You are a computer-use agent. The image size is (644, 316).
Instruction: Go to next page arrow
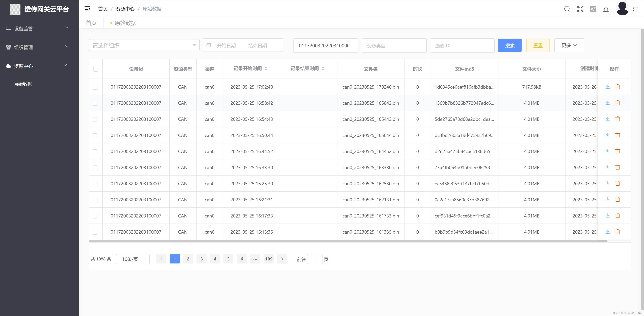tap(282, 259)
